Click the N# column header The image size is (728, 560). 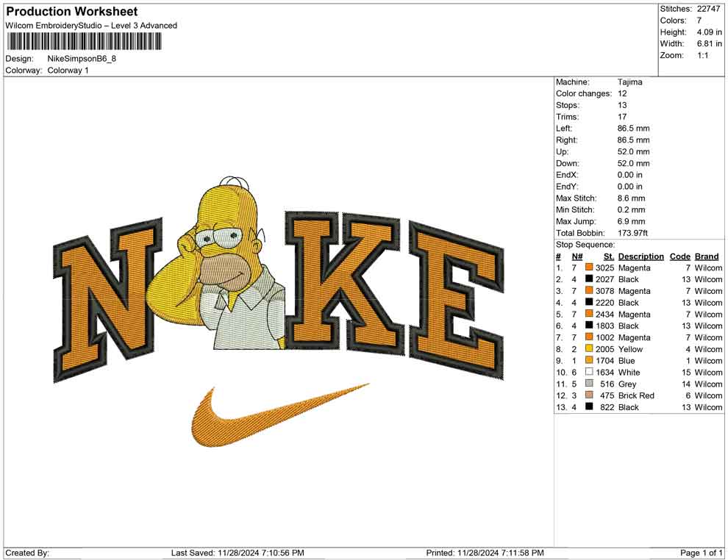point(577,256)
